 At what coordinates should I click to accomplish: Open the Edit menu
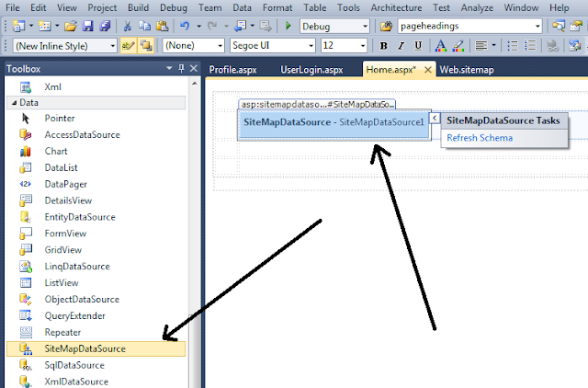click(x=39, y=7)
